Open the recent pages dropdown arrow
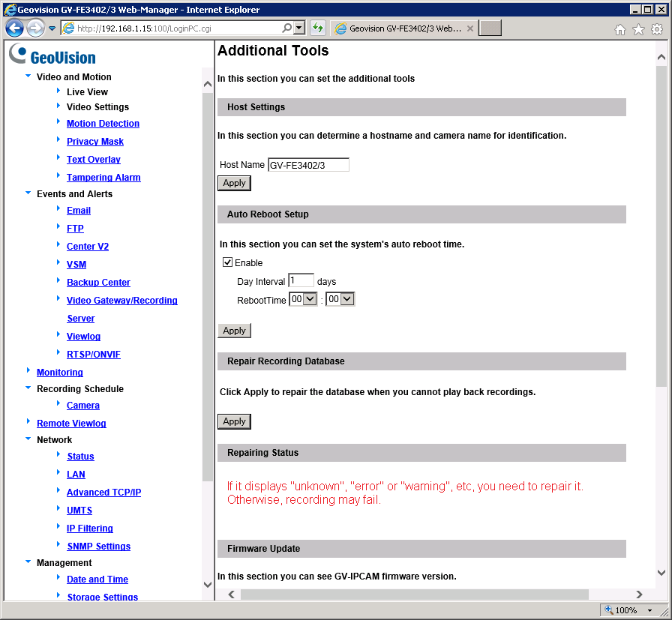 point(52,28)
